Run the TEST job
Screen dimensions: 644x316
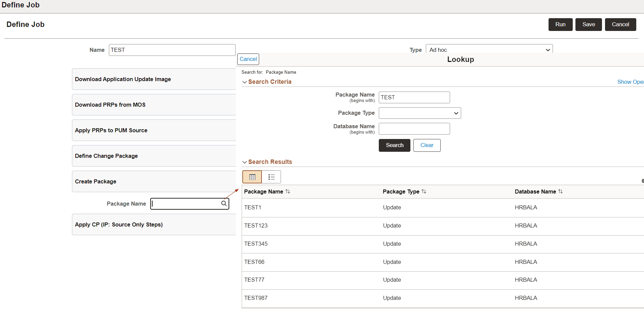[x=560, y=24]
